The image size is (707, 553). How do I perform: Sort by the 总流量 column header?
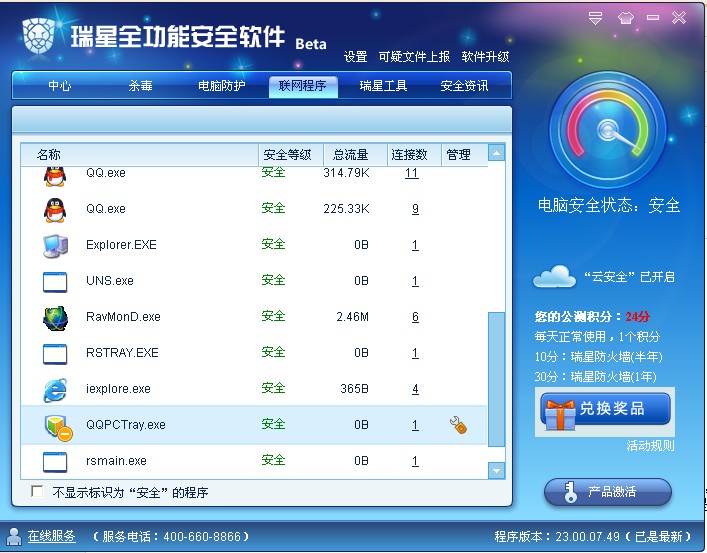(x=355, y=155)
